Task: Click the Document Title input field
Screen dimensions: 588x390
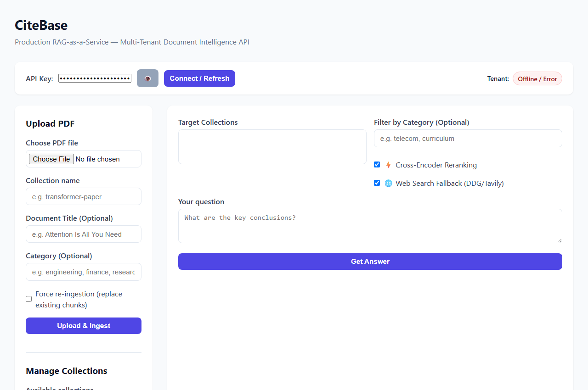Action: [x=84, y=234]
